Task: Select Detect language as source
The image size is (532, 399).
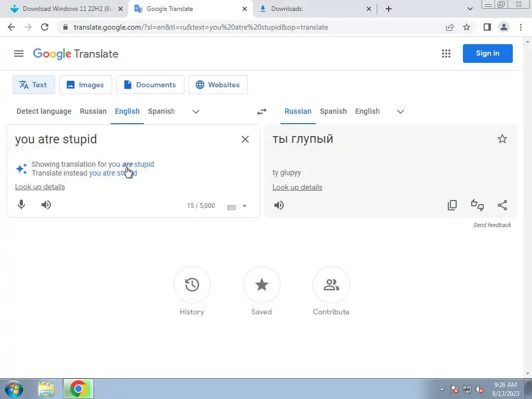Action: tap(44, 111)
